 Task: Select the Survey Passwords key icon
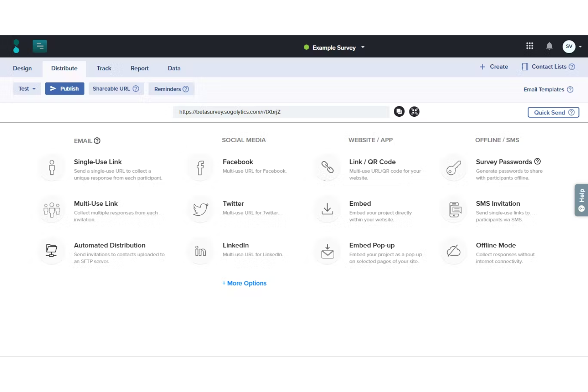pyautogui.click(x=453, y=167)
